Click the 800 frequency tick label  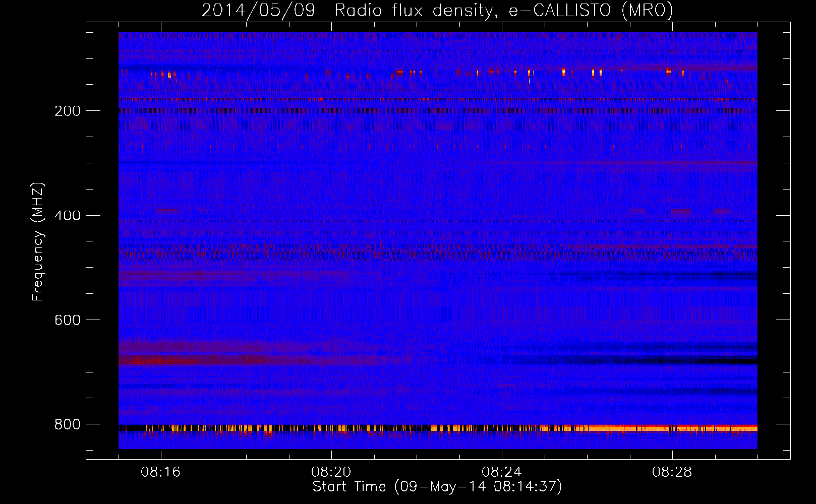(x=68, y=424)
